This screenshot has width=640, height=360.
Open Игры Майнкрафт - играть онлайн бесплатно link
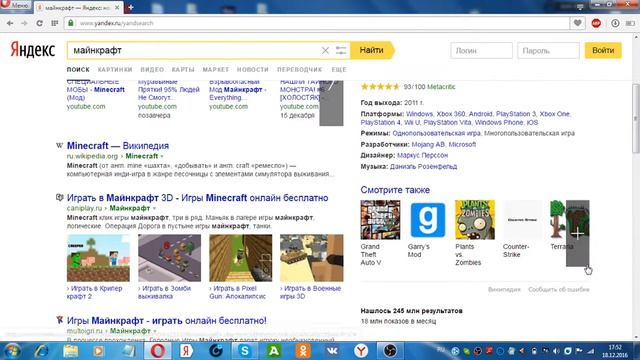pyautogui.click(x=167, y=321)
